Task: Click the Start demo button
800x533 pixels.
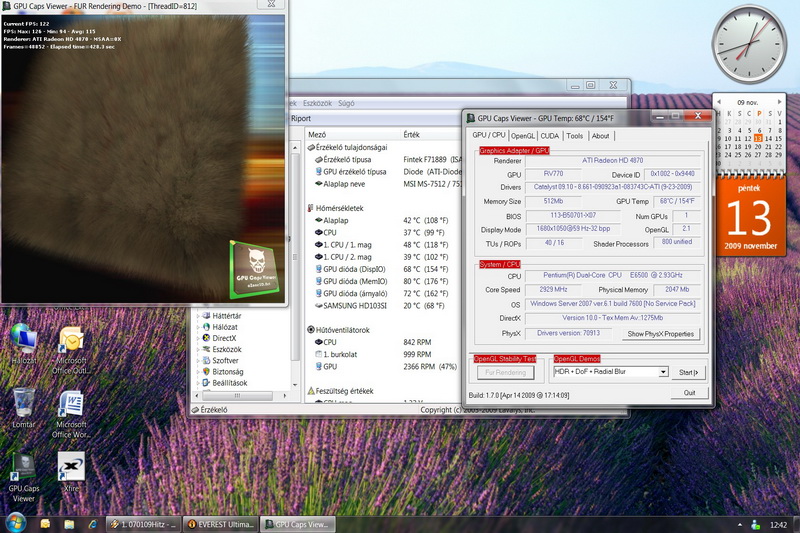Action: coord(688,372)
